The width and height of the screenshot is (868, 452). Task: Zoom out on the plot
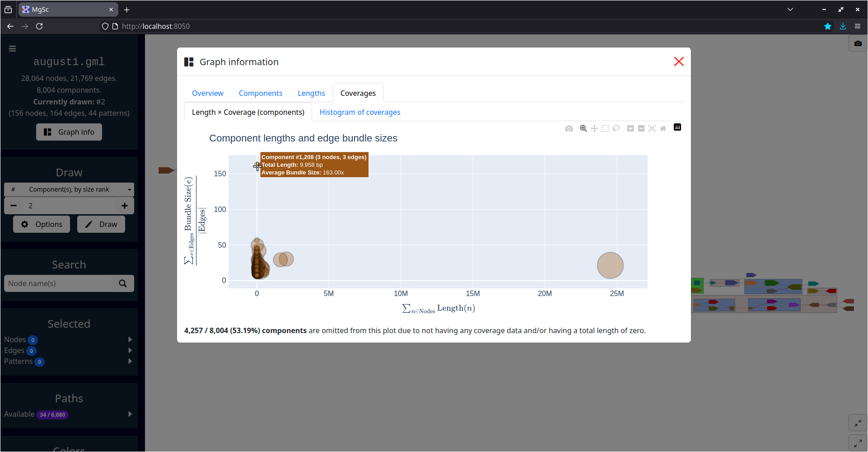tap(641, 128)
